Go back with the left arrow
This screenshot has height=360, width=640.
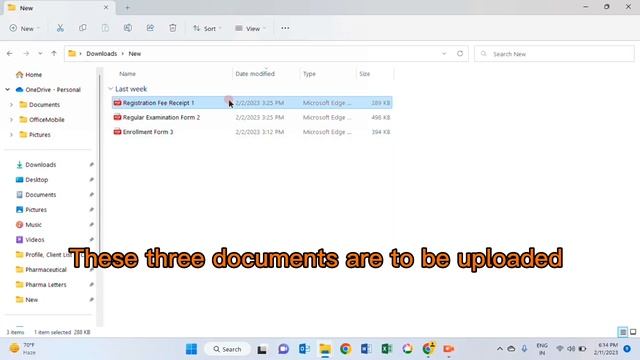point(10,53)
